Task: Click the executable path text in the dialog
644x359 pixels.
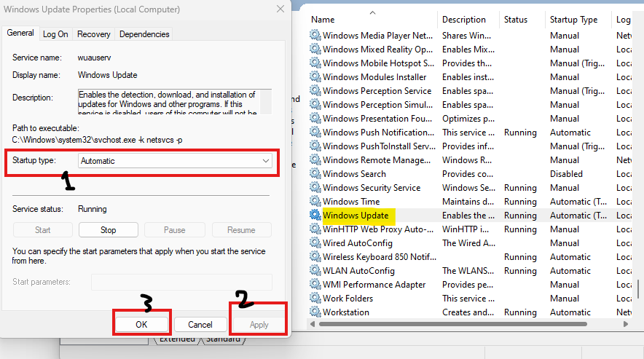Action: coord(98,140)
